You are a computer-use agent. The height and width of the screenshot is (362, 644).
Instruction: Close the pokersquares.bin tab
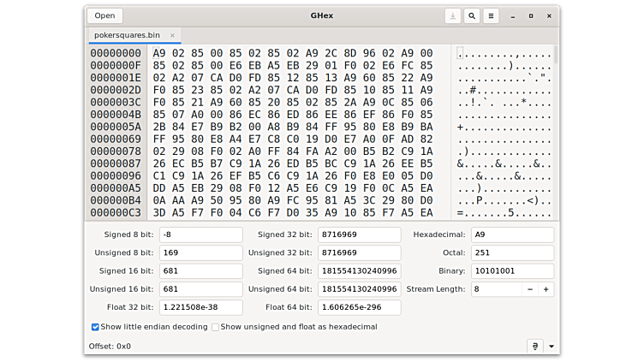click(x=172, y=35)
